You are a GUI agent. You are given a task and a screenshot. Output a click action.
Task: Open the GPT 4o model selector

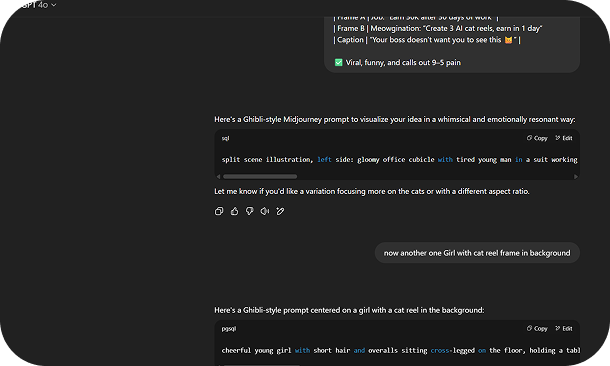pyautogui.click(x=39, y=5)
